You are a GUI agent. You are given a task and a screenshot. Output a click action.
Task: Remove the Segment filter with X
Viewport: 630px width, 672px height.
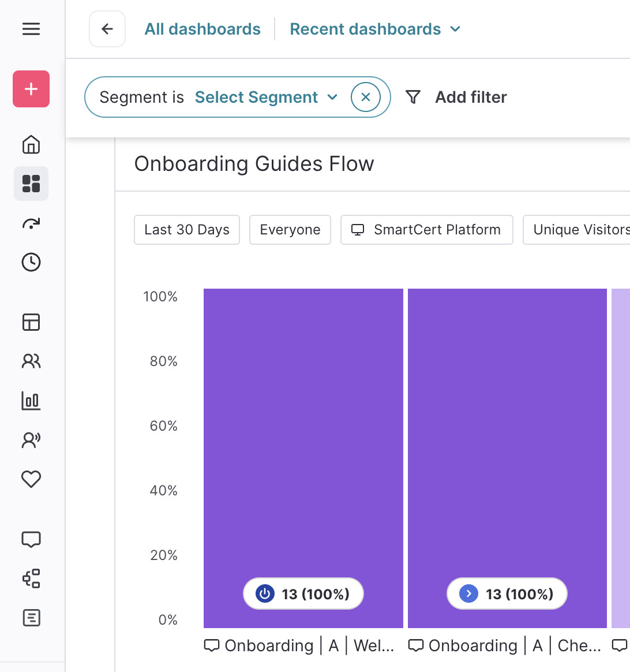point(366,97)
